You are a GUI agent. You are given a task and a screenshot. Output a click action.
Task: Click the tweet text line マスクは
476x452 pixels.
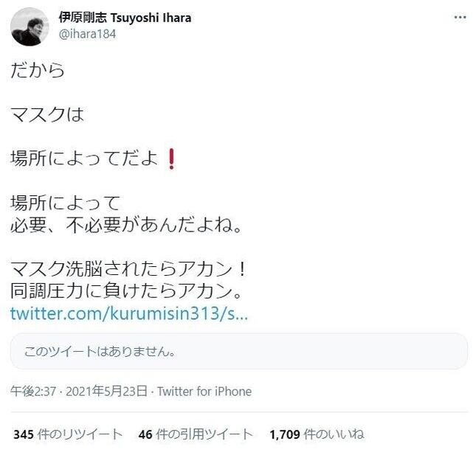47,115
